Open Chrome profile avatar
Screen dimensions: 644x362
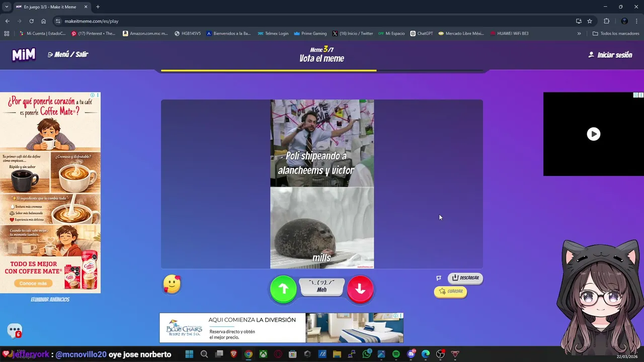coord(624,21)
